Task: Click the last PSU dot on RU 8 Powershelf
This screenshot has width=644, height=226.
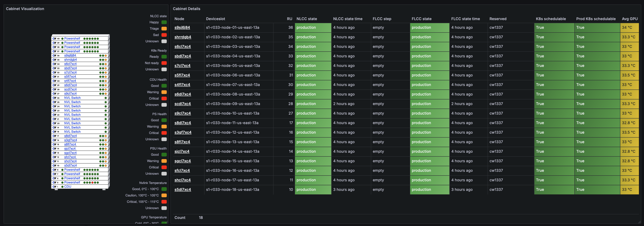Action: 98,170
